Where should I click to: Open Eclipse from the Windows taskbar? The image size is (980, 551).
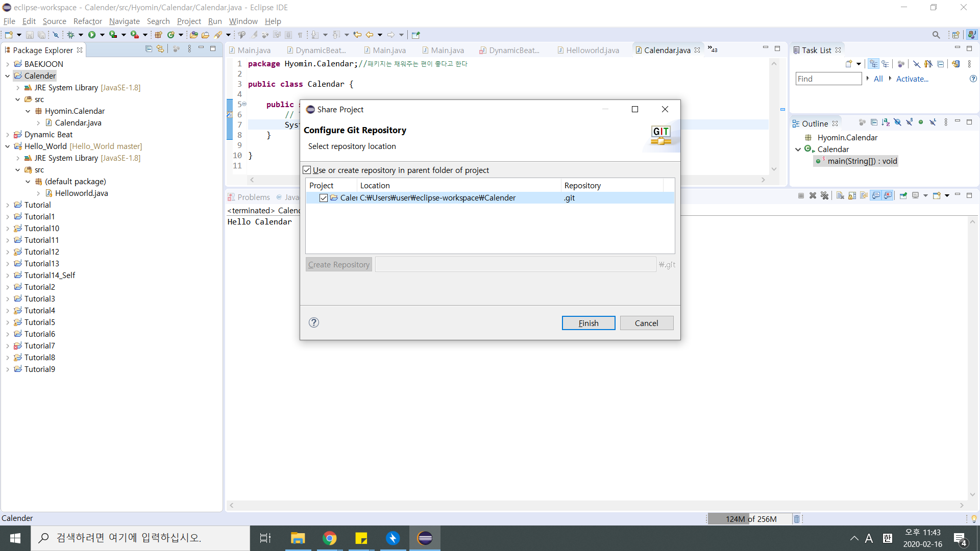click(x=425, y=538)
